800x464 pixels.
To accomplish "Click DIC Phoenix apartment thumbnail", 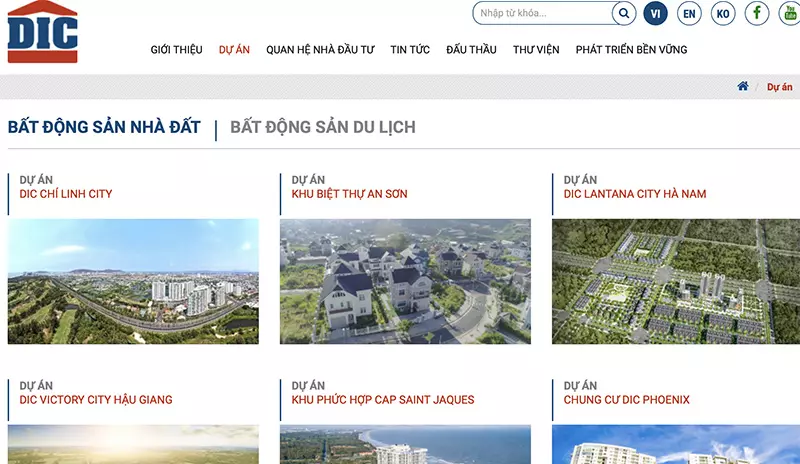I will coord(676,445).
